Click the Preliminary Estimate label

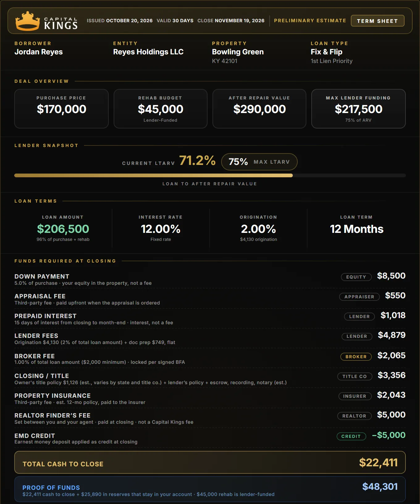click(310, 21)
